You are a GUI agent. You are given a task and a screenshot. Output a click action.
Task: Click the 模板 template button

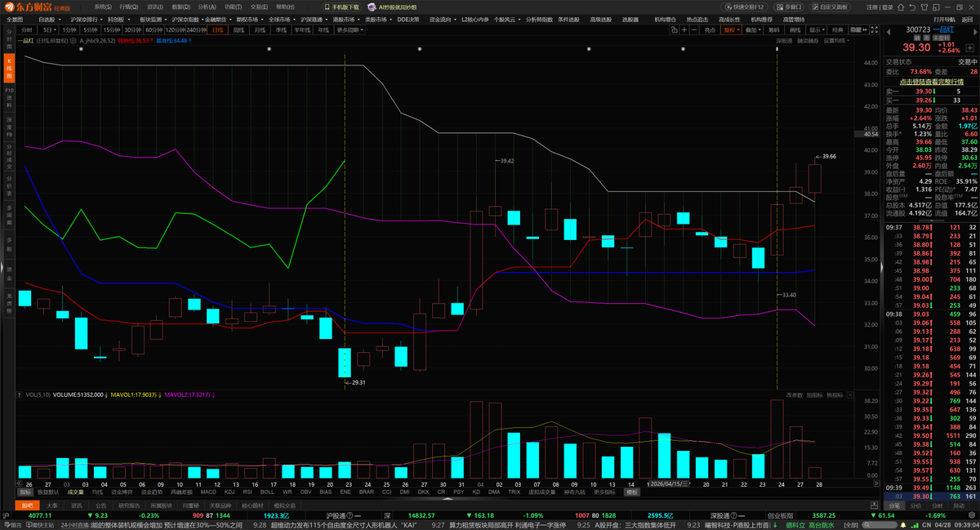[632, 492]
